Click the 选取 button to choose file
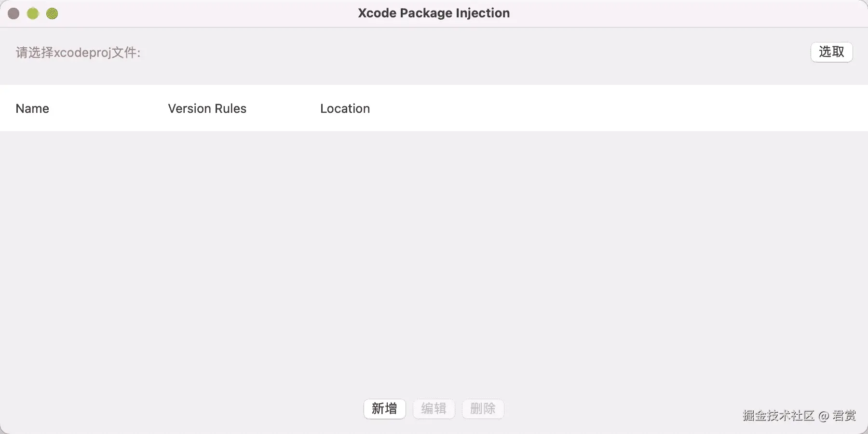Image resolution: width=868 pixels, height=434 pixels. [831, 52]
